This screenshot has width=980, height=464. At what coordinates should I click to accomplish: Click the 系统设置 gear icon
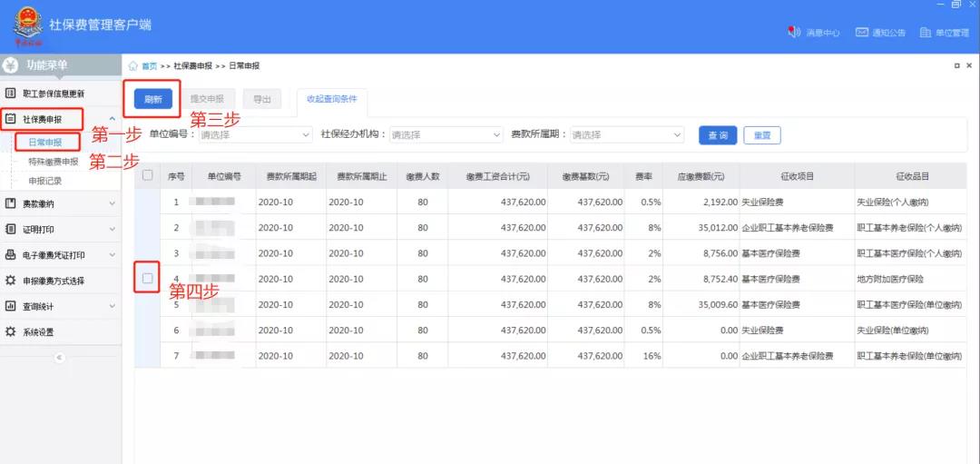click(11, 331)
